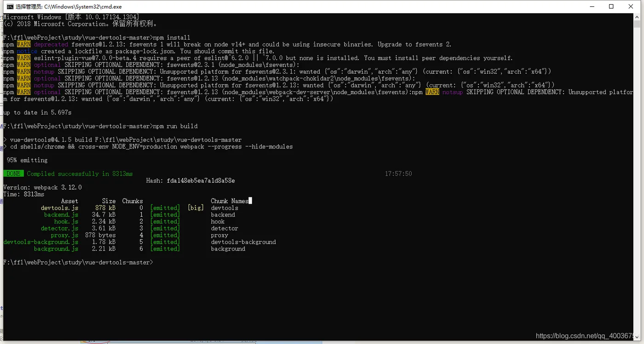Click the 878 kB size value
Screen dimensions: 644x344
click(105, 208)
